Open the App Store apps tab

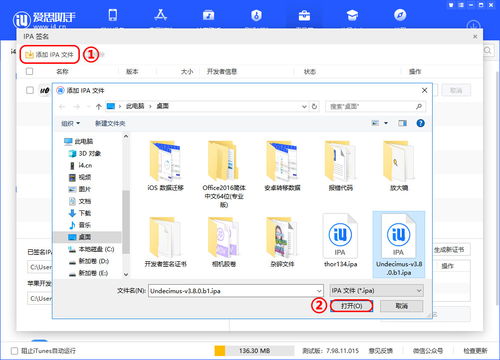[160, 15]
